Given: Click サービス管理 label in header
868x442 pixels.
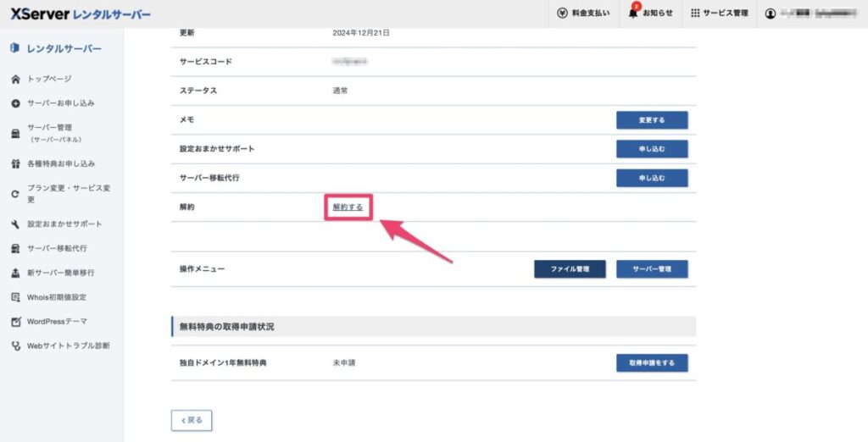Looking at the screenshot, I should [726, 14].
